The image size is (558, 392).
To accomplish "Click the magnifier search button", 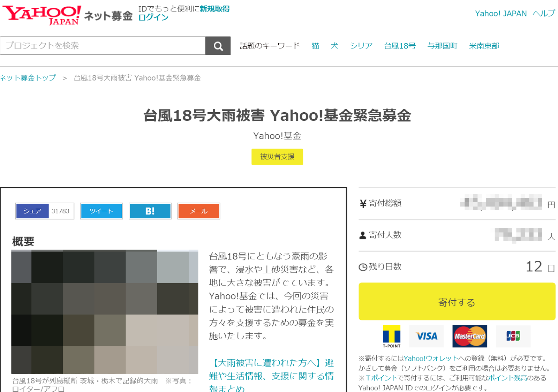I will [x=218, y=46].
